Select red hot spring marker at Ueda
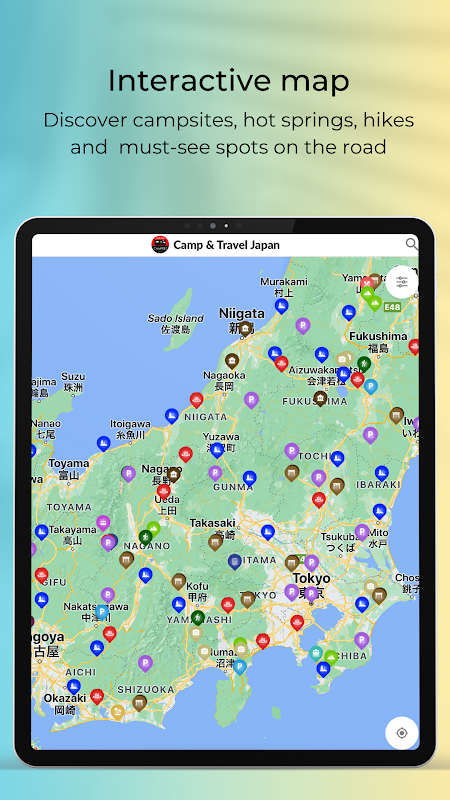The image size is (450, 800). [164, 492]
